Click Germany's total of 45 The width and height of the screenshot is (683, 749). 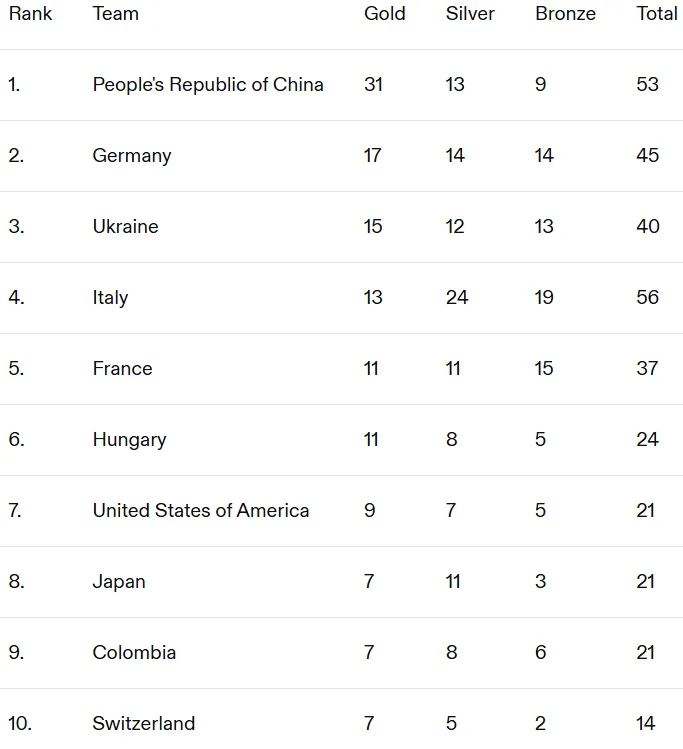point(648,156)
